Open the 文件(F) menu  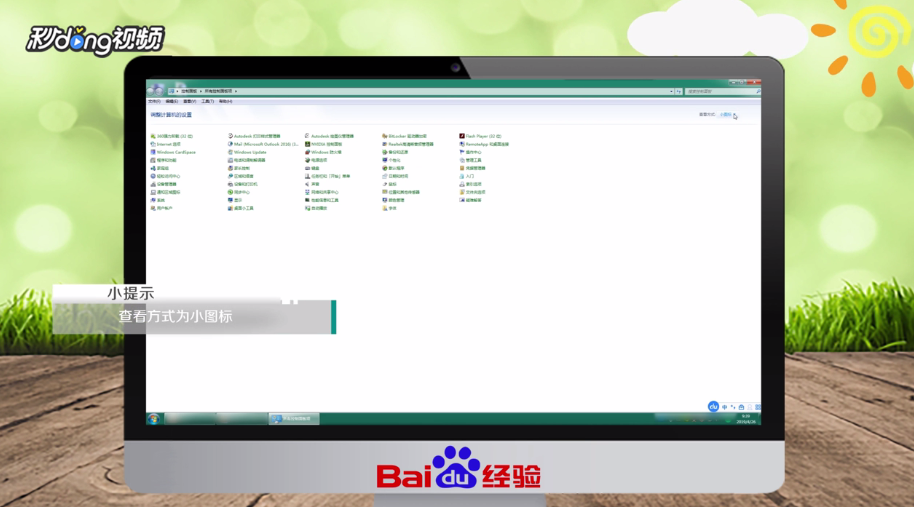pos(154,101)
